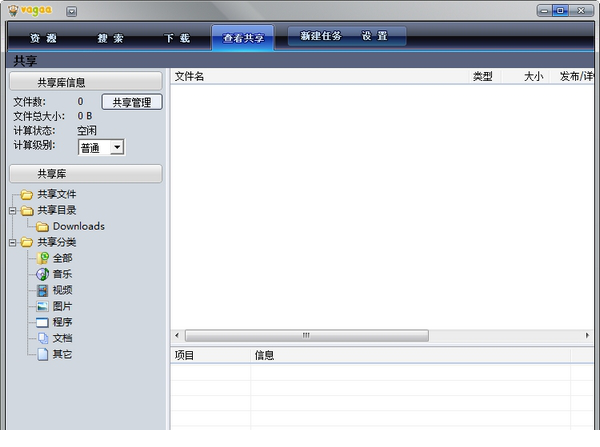Select the 图片 category label
The width and height of the screenshot is (600, 447).
pos(62,306)
